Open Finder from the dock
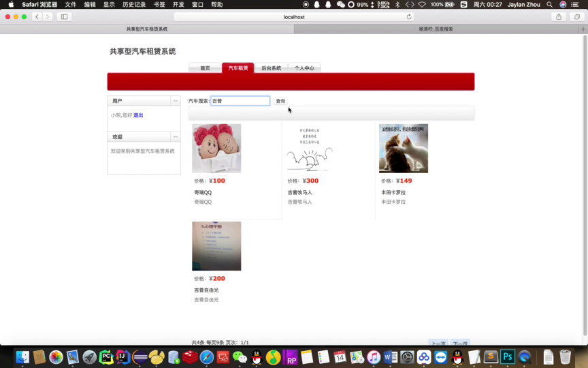588x368 pixels. coord(22,357)
